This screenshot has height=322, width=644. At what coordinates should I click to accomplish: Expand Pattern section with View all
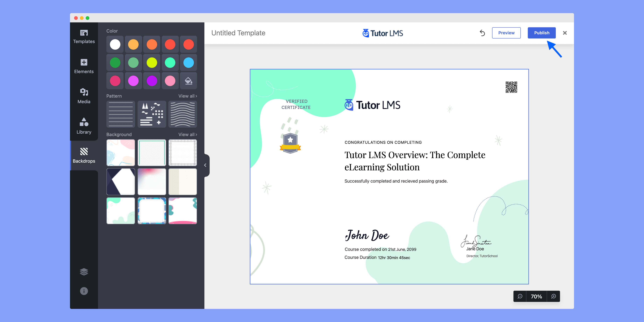187,96
